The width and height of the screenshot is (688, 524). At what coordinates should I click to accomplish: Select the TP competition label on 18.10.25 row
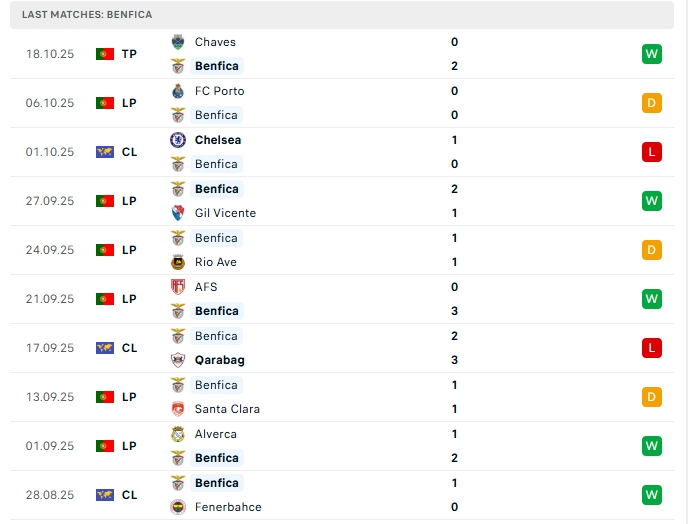(x=129, y=54)
